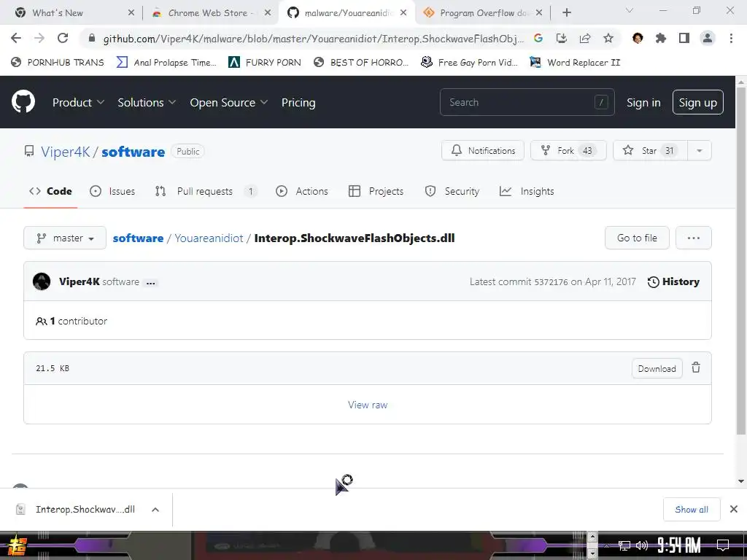Open the Code tab
This screenshot has width=747, height=560.
point(50,191)
